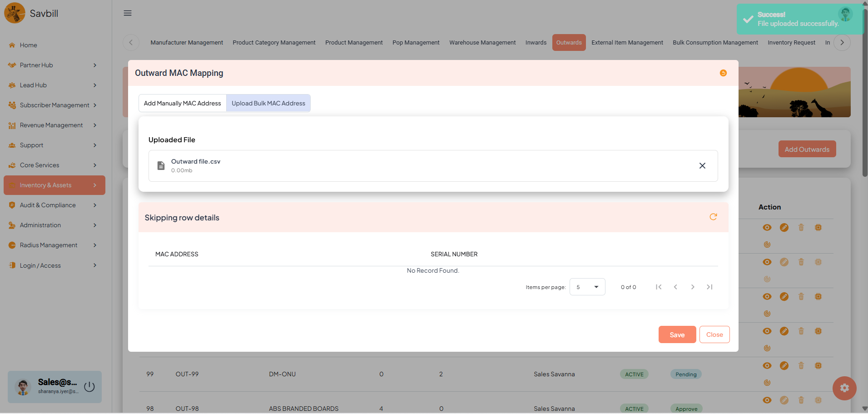Expand Radius Management in the sidebar
Image resolution: width=868 pixels, height=414 pixels.
52,245
